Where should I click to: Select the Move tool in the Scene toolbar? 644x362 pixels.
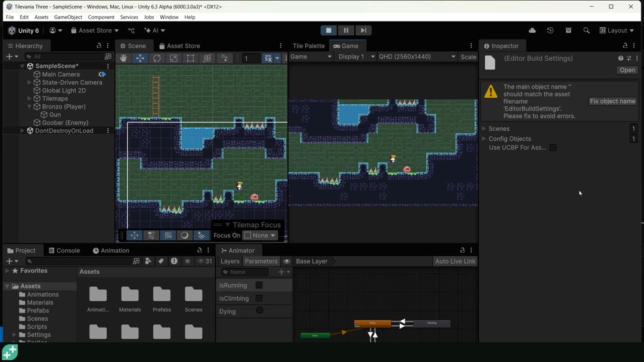coord(140,57)
